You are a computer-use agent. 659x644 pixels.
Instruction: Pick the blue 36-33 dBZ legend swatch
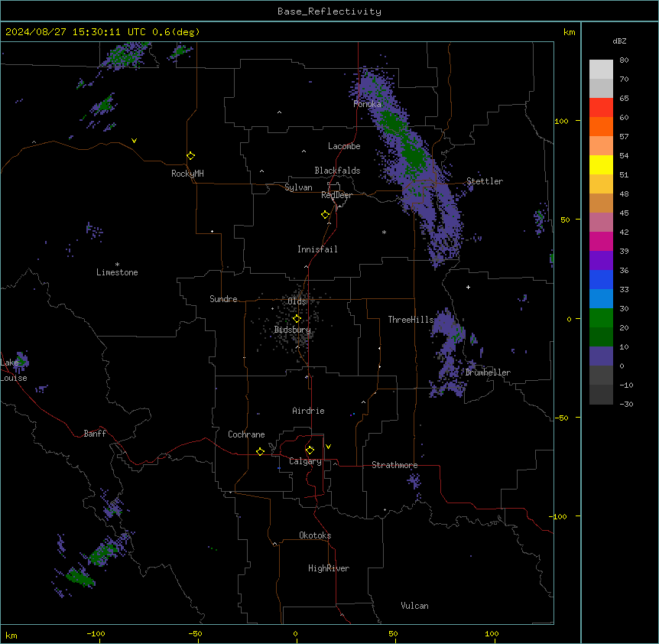click(601, 279)
